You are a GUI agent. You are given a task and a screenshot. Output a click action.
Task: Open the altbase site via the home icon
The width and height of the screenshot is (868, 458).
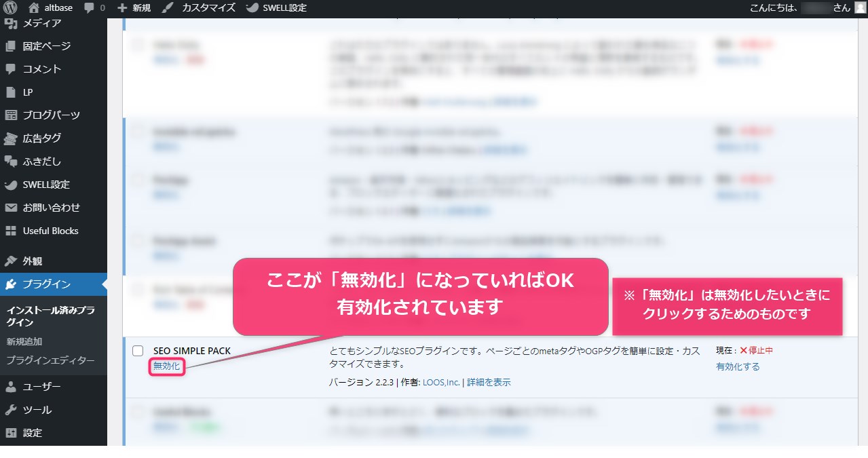32,7
